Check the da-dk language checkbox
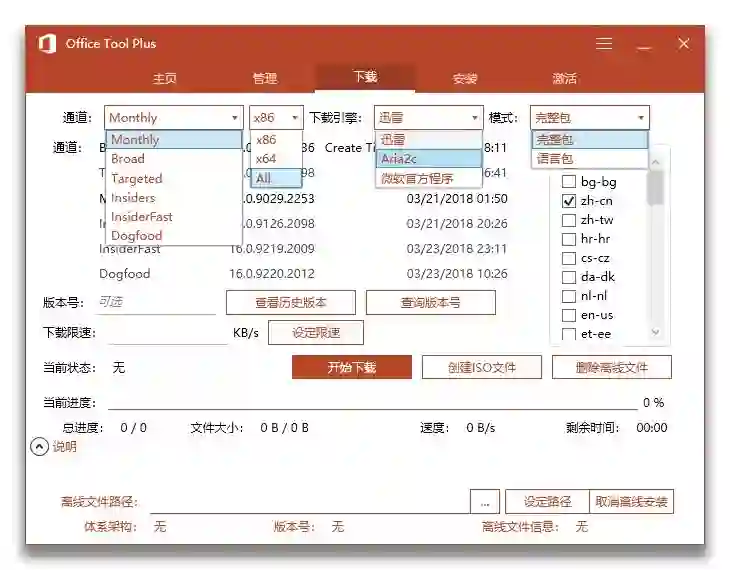This screenshot has width=730, height=570. tap(569, 277)
